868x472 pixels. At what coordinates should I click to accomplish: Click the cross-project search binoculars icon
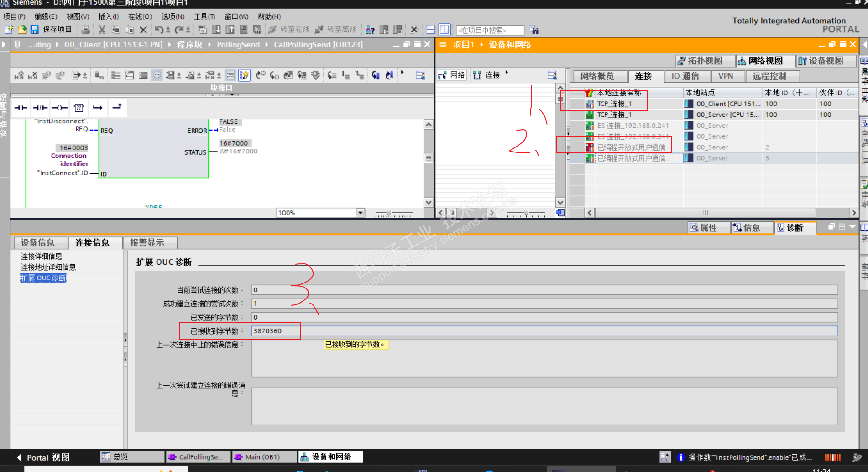tap(534, 30)
